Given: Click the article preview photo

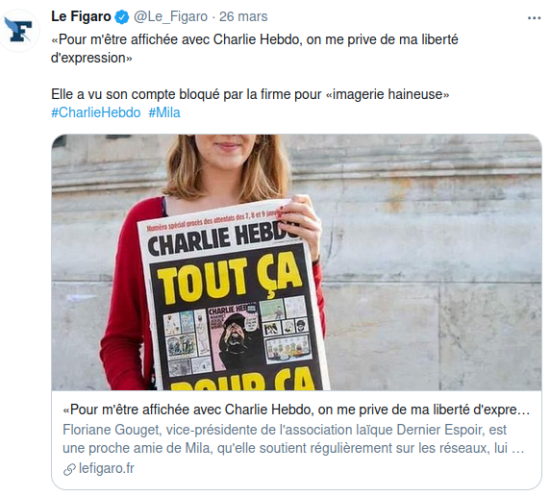Looking at the screenshot, I should point(296,262).
